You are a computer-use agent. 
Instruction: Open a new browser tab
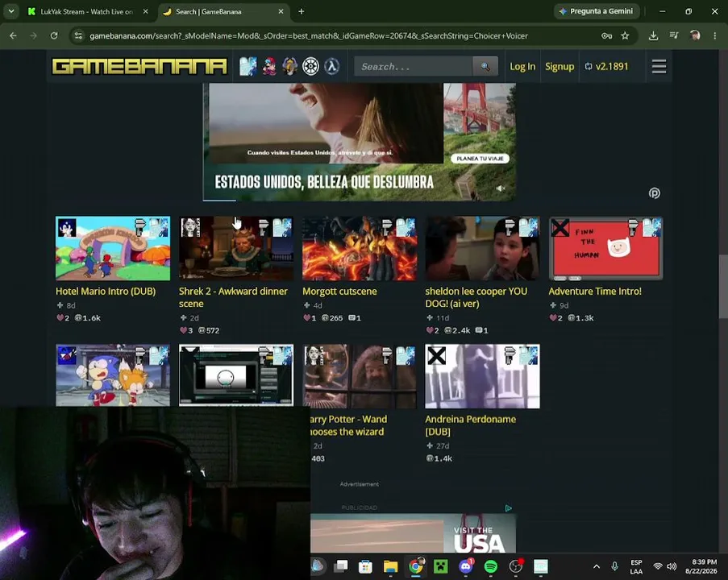pos(302,11)
